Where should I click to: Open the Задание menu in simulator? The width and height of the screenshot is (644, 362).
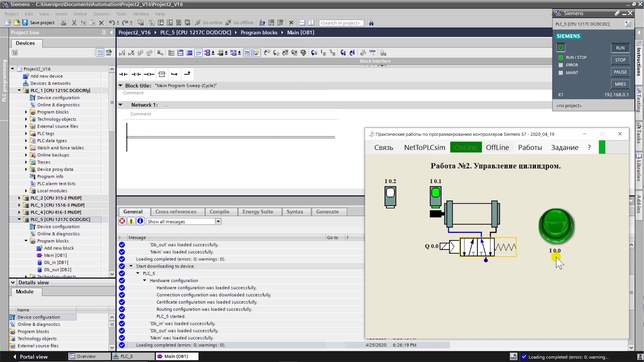565,147
